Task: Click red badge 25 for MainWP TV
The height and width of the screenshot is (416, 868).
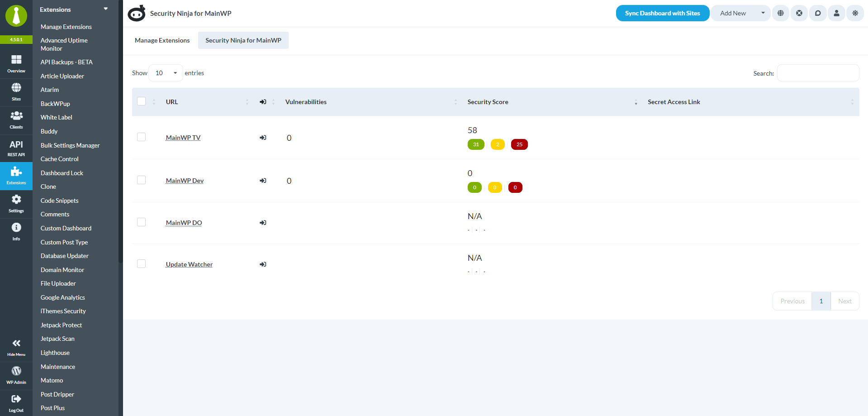Action: coord(519,144)
